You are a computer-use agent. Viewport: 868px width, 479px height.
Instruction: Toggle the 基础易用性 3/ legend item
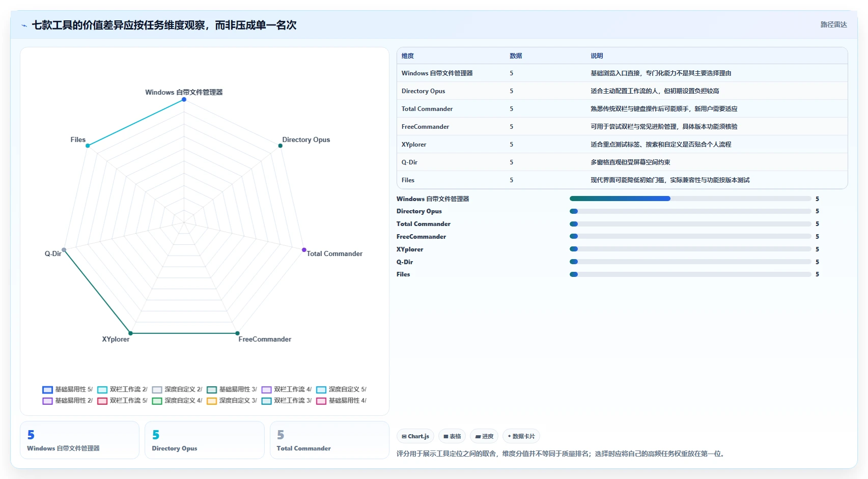[x=232, y=389]
